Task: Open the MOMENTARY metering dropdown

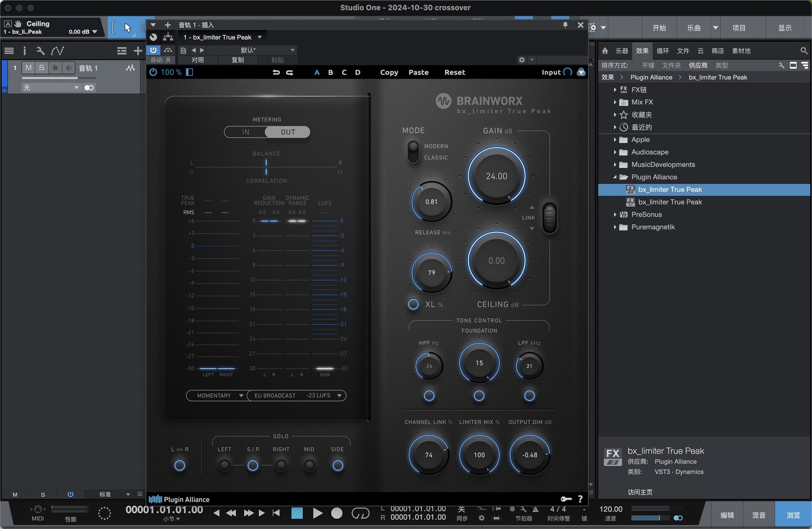Action: click(217, 396)
